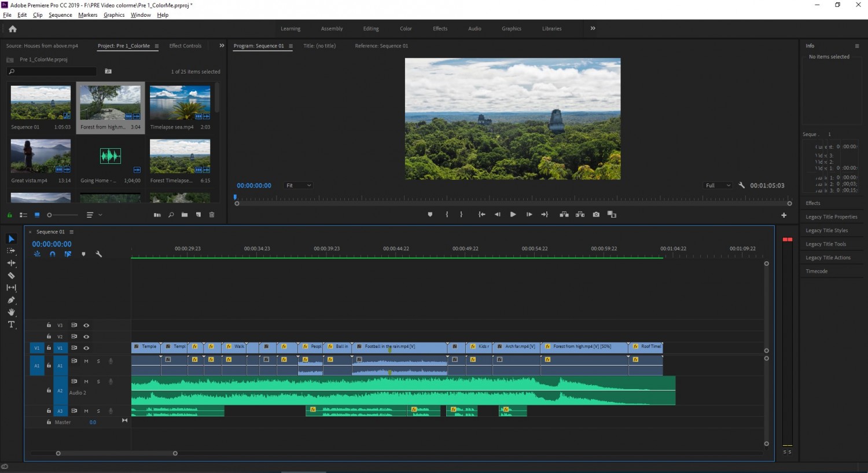Select the Pen tool
868x473 pixels.
tap(11, 300)
